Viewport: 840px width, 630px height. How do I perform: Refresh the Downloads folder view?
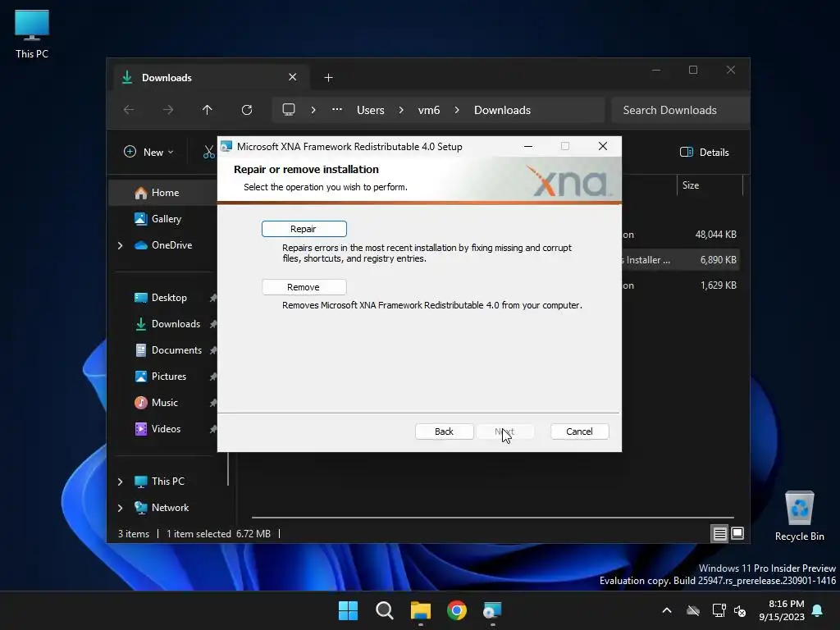click(246, 110)
